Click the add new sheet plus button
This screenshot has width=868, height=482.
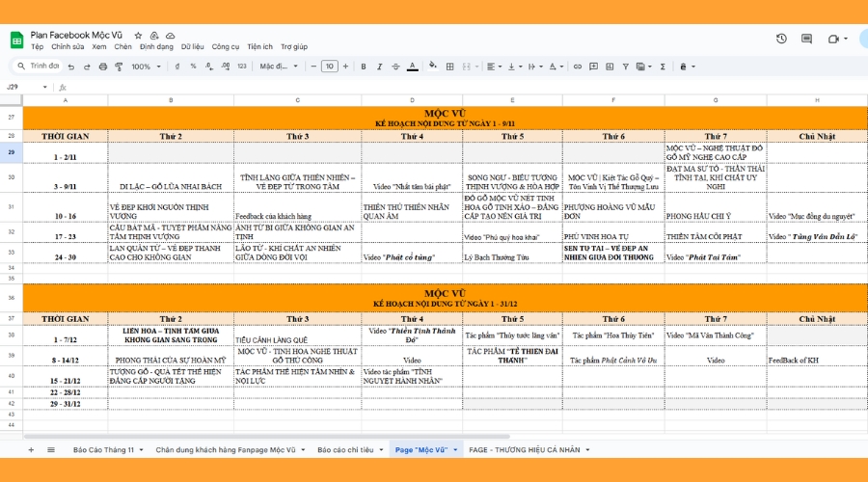[x=30, y=450]
